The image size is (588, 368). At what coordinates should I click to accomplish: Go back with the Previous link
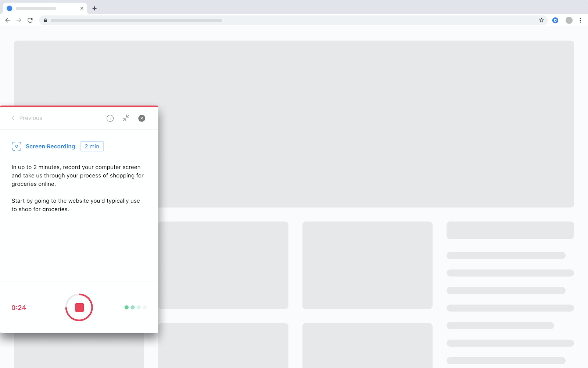[27, 118]
